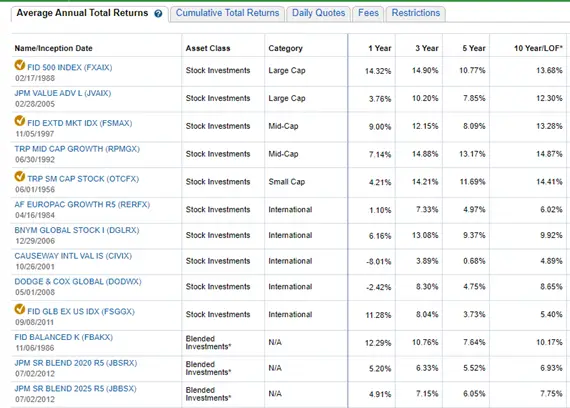Click the Small Cap category cell
This screenshot has width=570, height=408.
pyautogui.click(x=287, y=182)
